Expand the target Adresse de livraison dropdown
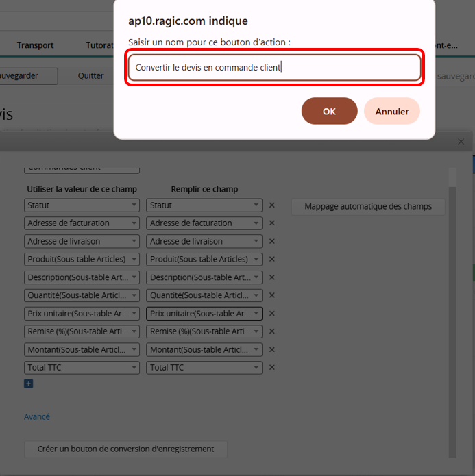 pyautogui.click(x=204, y=241)
